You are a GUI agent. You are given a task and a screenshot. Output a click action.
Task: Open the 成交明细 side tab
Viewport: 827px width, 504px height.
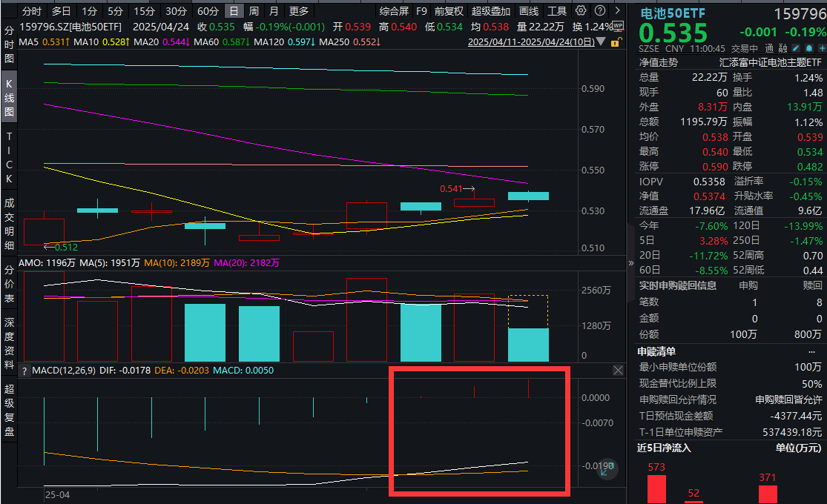10,224
